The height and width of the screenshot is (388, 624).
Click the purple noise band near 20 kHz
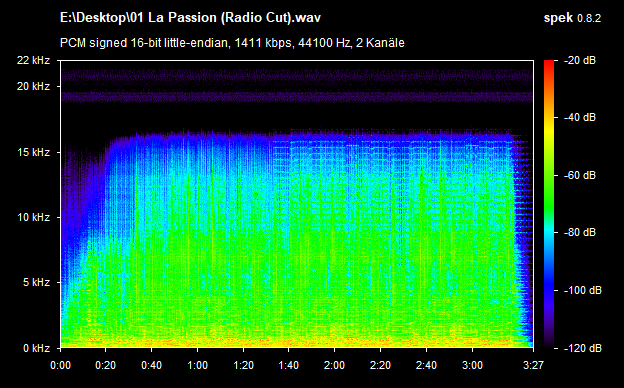[x=297, y=97]
